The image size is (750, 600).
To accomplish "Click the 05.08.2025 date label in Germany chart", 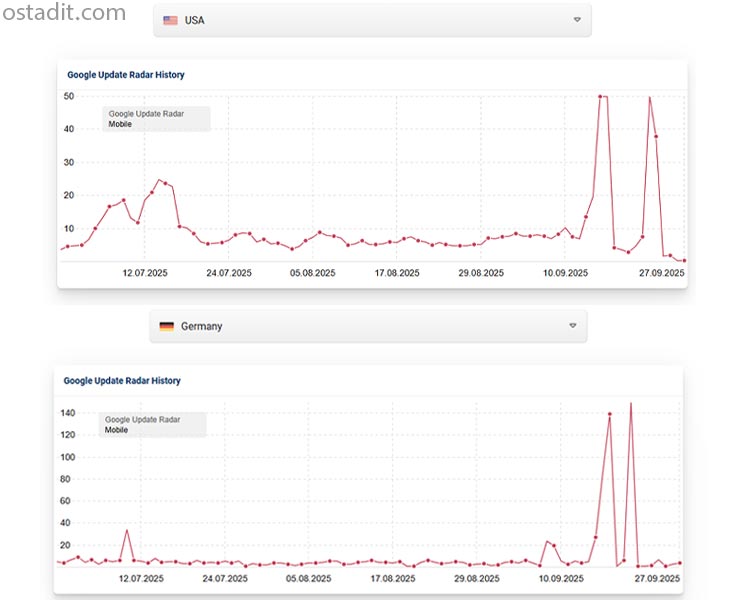I will click(x=313, y=578).
